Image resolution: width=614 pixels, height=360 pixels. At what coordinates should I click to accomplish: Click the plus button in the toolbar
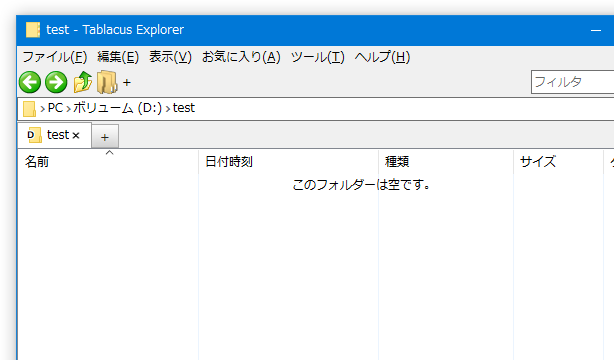(x=126, y=82)
